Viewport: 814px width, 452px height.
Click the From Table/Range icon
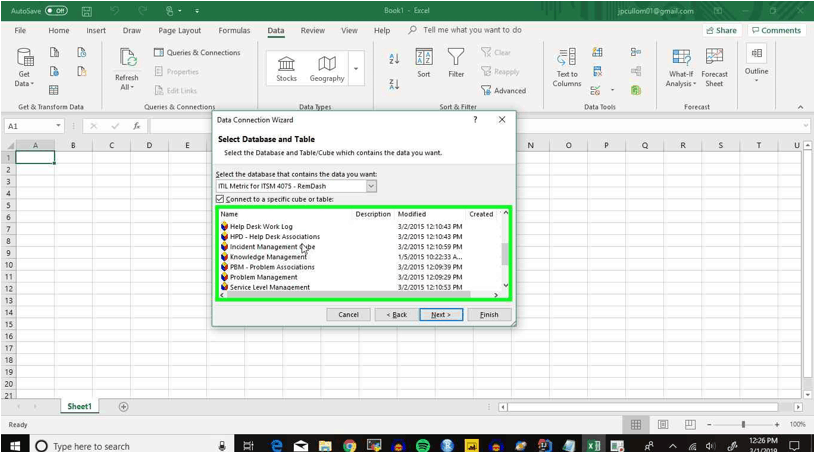pos(54,90)
